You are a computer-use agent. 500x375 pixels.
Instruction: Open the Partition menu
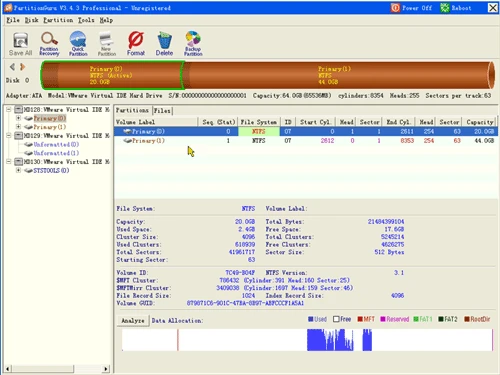(x=58, y=20)
